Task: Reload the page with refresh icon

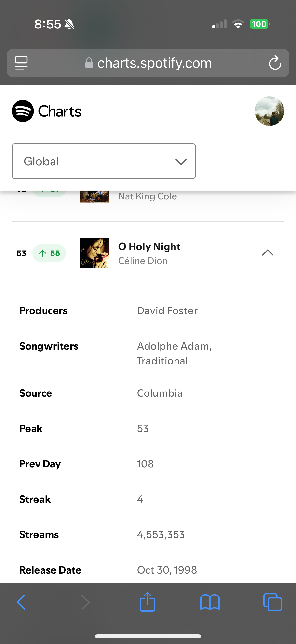Action: point(275,63)
